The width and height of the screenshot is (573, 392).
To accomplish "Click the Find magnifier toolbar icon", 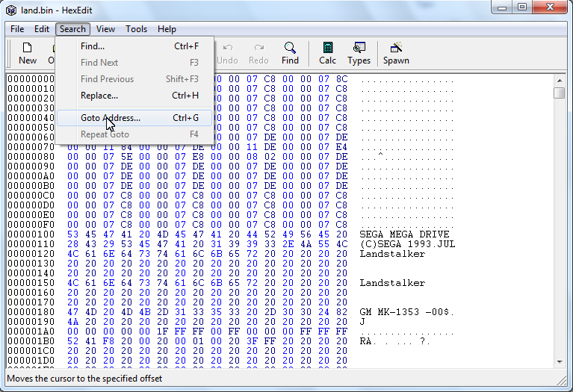I will tap(290, 53).
